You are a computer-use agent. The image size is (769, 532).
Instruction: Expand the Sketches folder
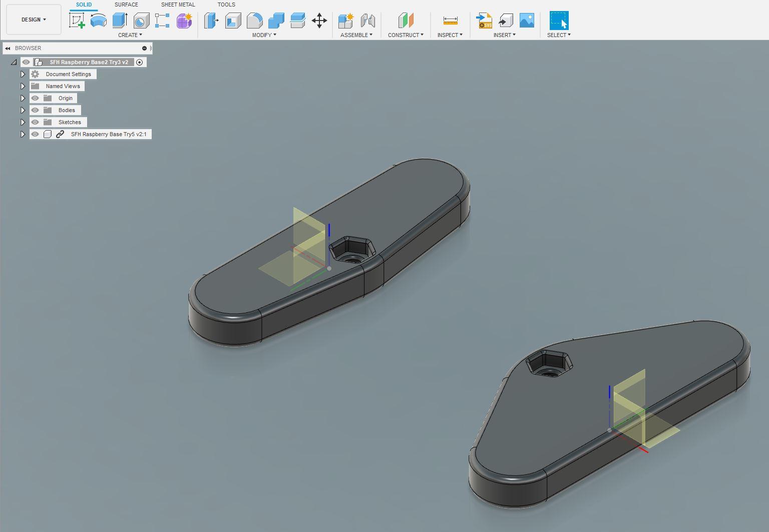click(x=23, y=122)
